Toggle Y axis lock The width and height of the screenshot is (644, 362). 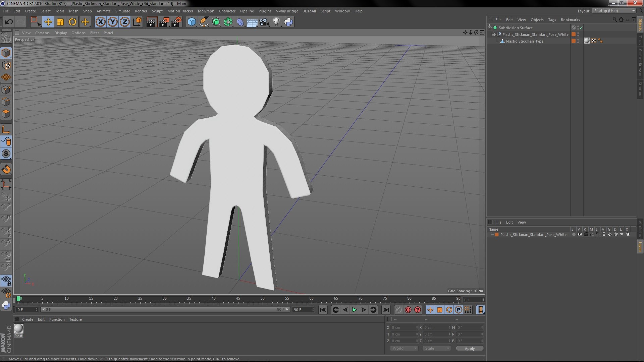113,22
